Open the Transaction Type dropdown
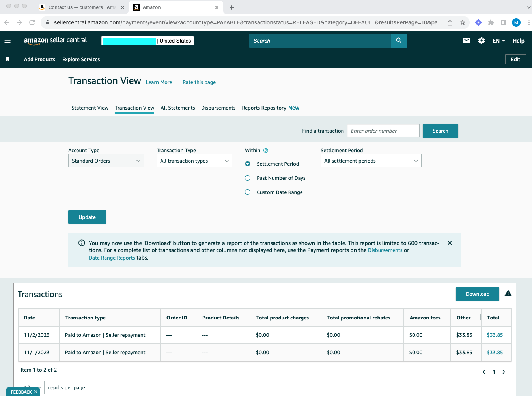 [194, 161]
